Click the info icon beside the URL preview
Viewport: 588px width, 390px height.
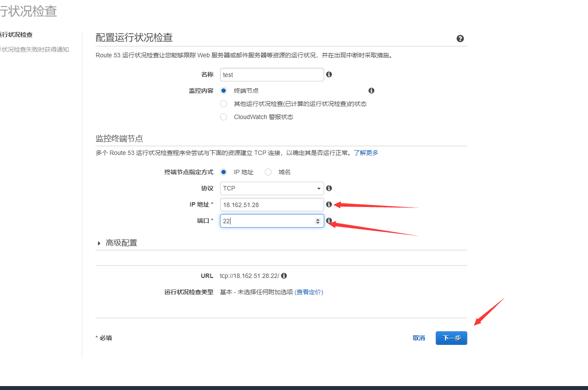tap(284, 276)
